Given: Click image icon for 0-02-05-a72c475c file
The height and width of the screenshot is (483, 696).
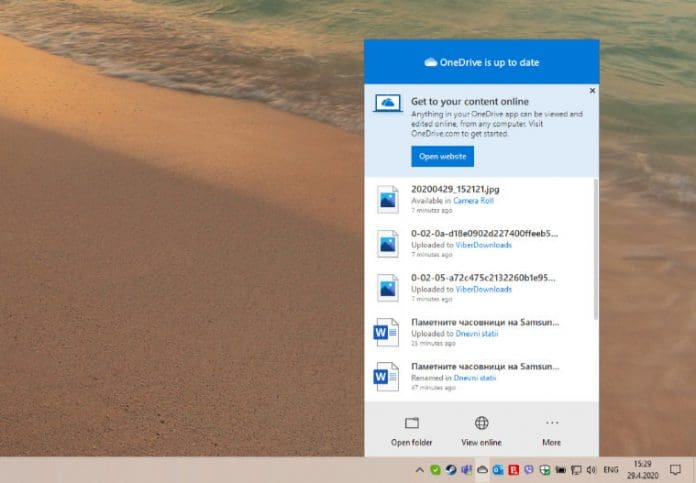Looking at the screenshot, I should pos(388,288).
